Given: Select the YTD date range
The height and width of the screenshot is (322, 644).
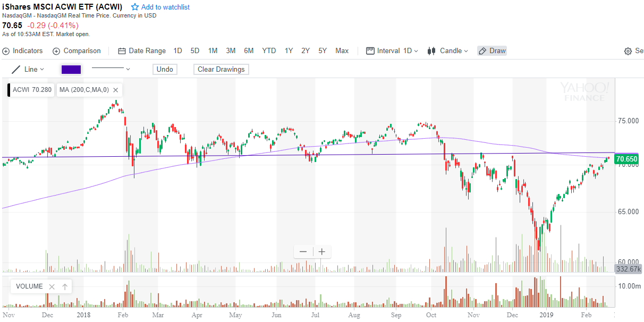Looking at the screenshot, I should 269,51.
